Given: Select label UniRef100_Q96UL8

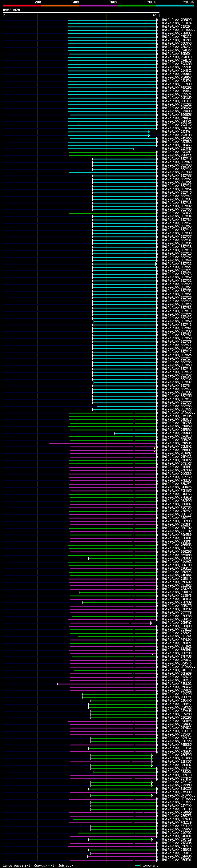Looking at the screenshot, I should tap(177, 436).
